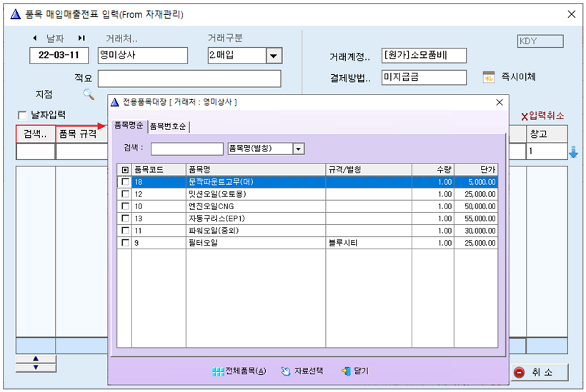
Task: Click the 거래계정 field [원가]소모품비
Action: click(424, 55)
